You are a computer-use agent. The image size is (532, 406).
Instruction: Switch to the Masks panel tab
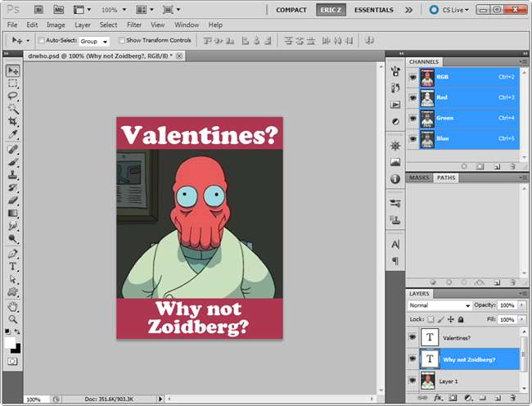(x=419, y=178)
